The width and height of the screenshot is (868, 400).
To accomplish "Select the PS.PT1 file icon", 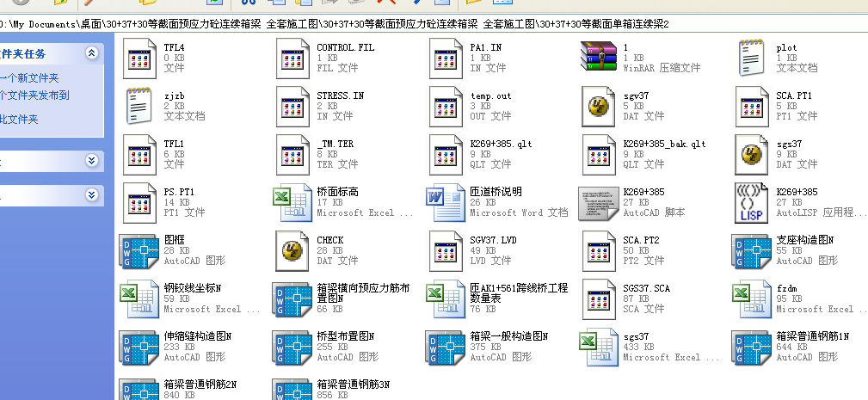I will 139,203.
